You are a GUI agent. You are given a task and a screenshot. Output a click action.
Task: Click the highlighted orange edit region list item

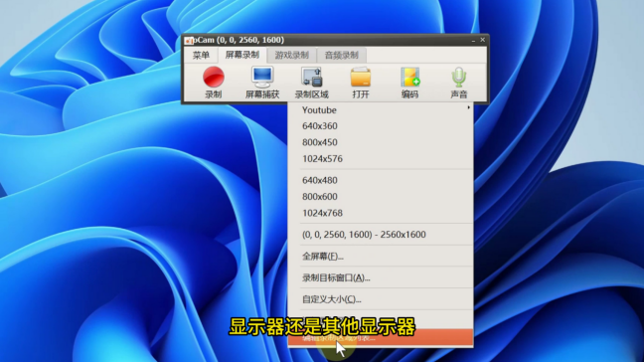pos(381,338)
